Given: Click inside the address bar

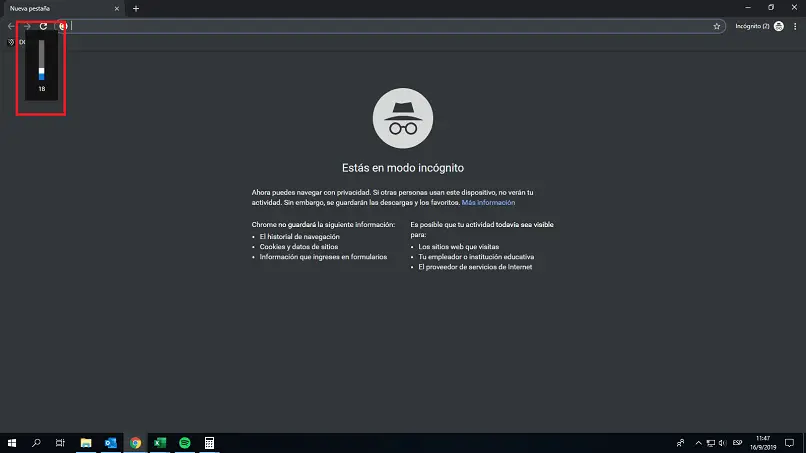Looking at the screenshot, I should (391, 26).
